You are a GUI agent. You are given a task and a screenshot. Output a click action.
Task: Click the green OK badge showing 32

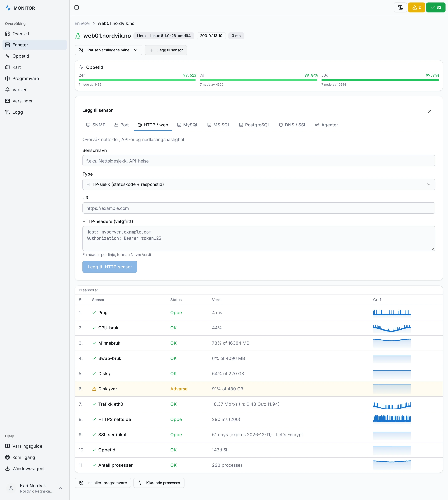point(436,7)
